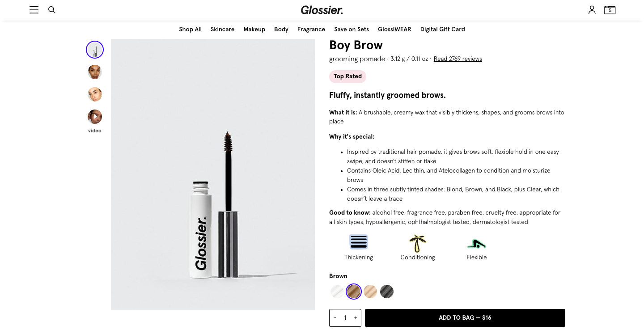This screenshot has width=644, height=334.
Task: Go to the Makeup category
Action: pyautogui.click(x=254, y=30)
